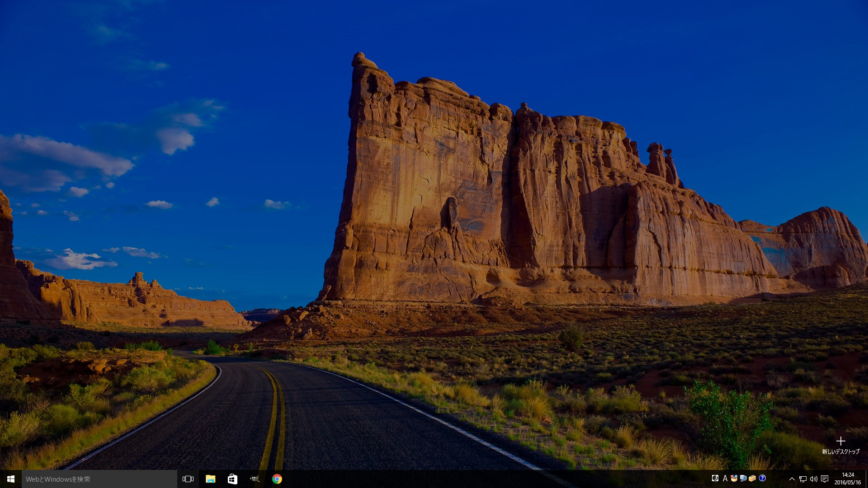Open the Action Center notifications
868x488 pixels.
coord(825,479)
